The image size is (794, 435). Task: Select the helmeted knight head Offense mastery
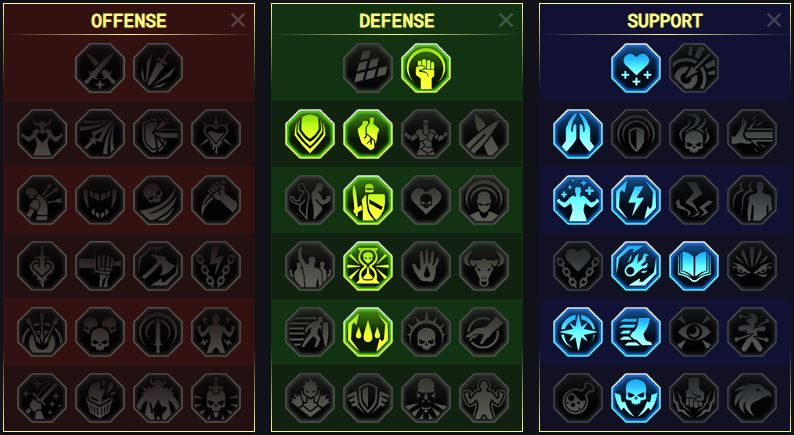click(100, 399)
